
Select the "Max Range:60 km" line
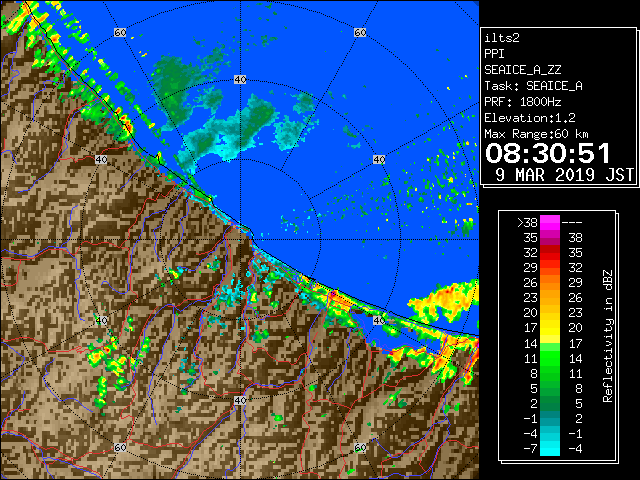click(x=536, y=134)
